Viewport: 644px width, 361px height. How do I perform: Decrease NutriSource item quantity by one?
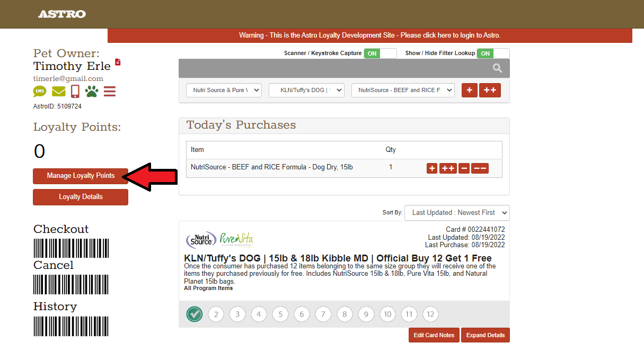[x=464, y=168]
